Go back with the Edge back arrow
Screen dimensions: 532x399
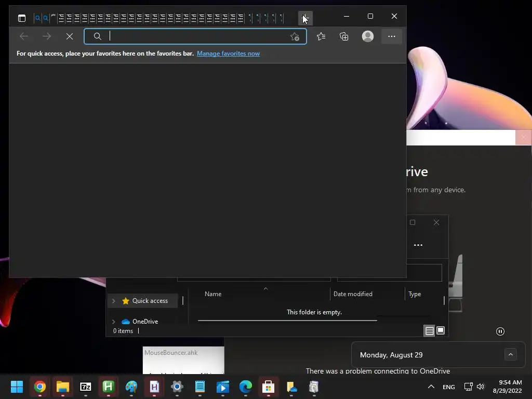(x=24, y=36)
